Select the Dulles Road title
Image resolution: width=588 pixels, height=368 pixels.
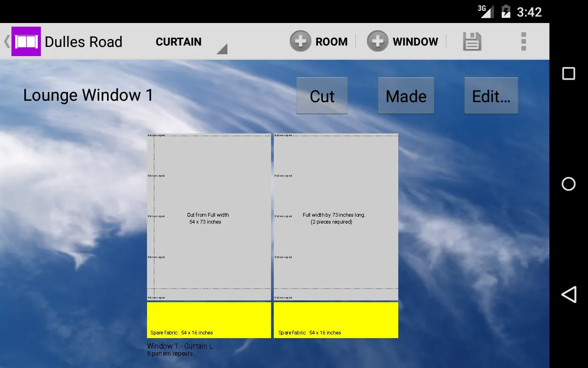pyautogui.click(x=84, y=42)
